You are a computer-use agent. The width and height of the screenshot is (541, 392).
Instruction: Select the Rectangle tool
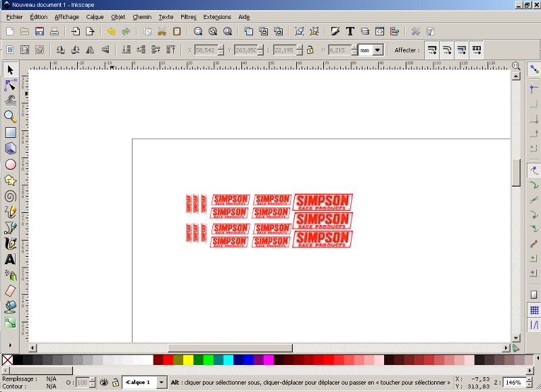tap(10, 132)
